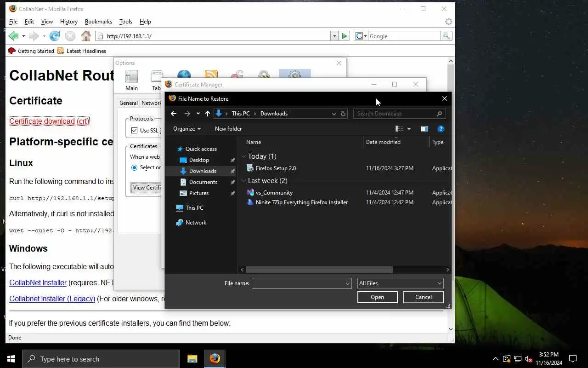Click the back arrow in the file dialog
Viewport: 588px width, 368px height.
point(174,114)
